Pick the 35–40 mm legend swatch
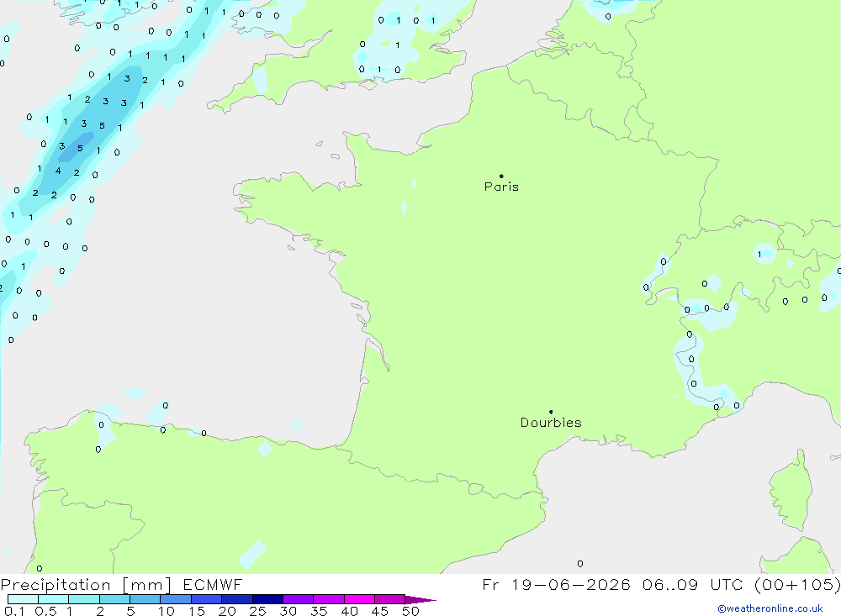 (329, 599)
